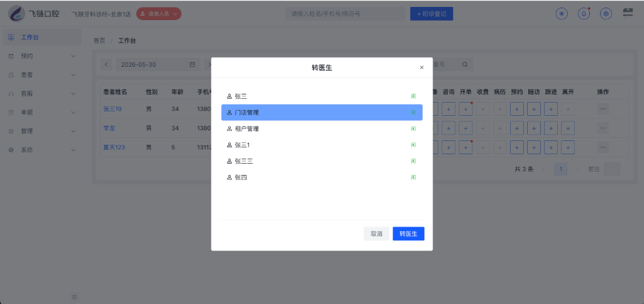The height and width of the screenshot is (304, 644).
Task: Expand the 客服 sidebar menu
Action: pos(42,94)
